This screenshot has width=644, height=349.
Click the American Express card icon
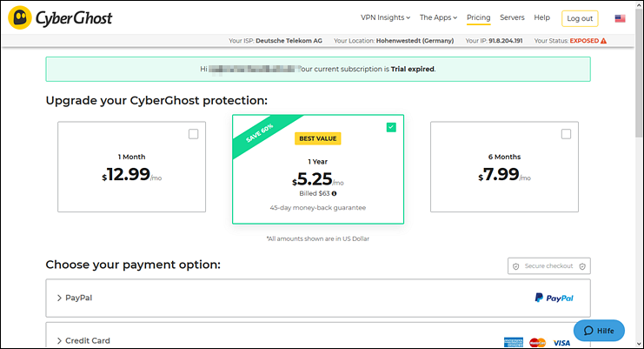tap(514, 342)
